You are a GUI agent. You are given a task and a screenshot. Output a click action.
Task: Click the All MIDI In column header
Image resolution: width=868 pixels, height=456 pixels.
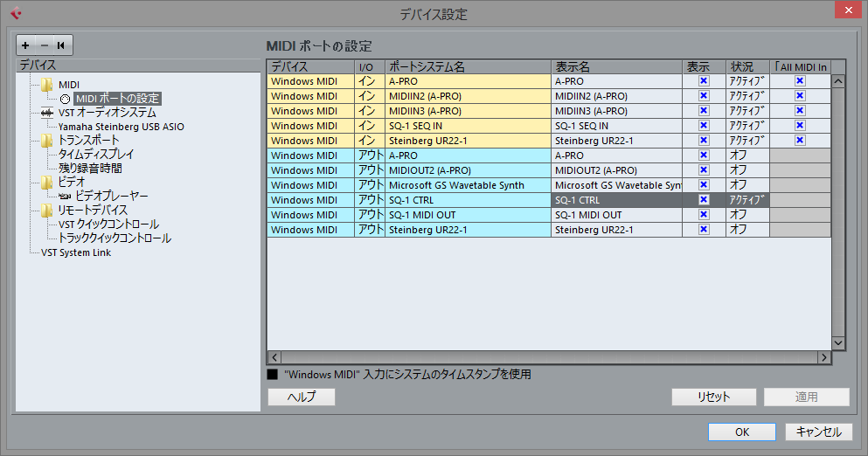coord(801,67)
